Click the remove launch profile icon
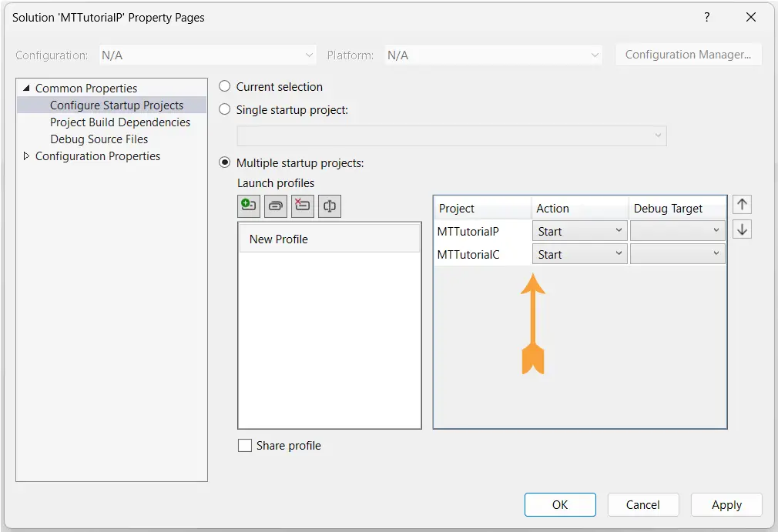778x532 pixels. coord(303,206)
